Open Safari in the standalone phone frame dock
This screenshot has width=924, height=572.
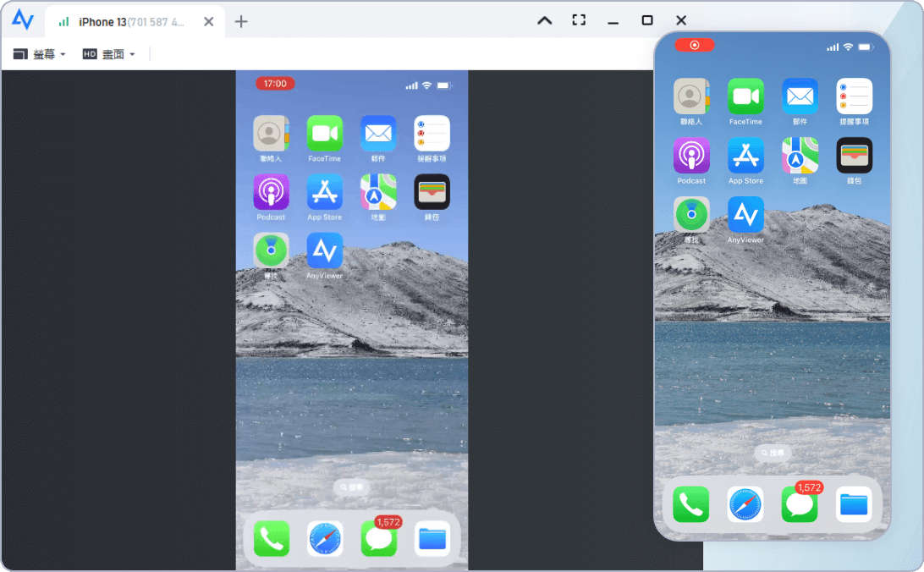(x=745, y=504)
